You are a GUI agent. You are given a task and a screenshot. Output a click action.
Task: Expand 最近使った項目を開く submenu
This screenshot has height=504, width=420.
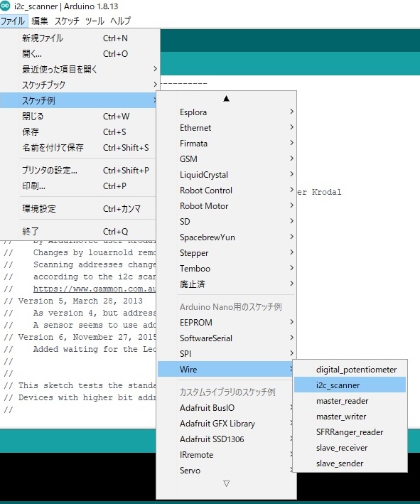[x=77, y=69]
